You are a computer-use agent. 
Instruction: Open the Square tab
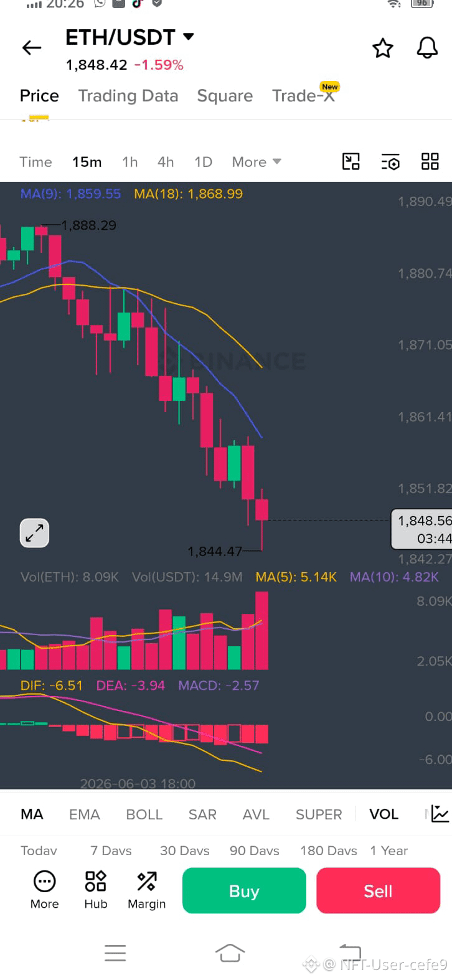(x=225, y=96)
